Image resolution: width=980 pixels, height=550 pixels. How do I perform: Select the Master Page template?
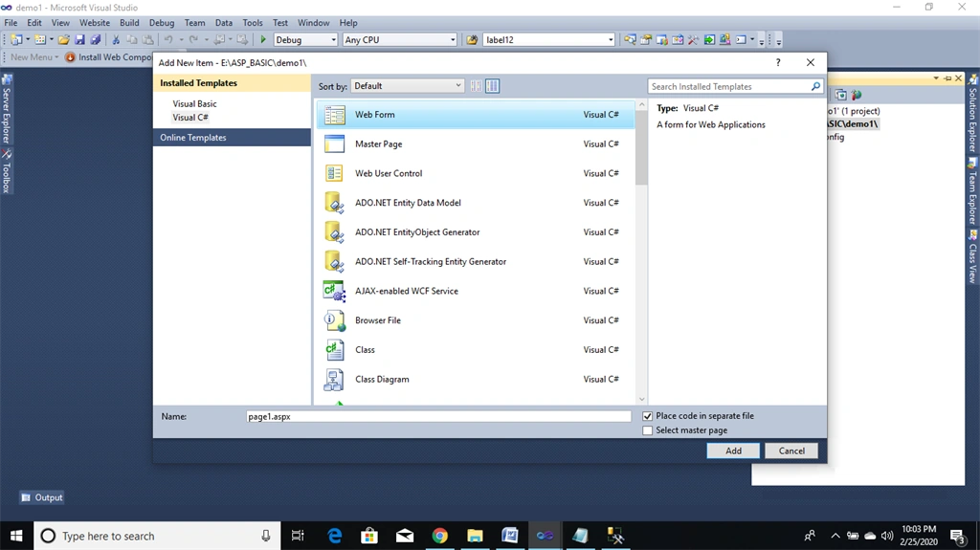tap(476, 144)
